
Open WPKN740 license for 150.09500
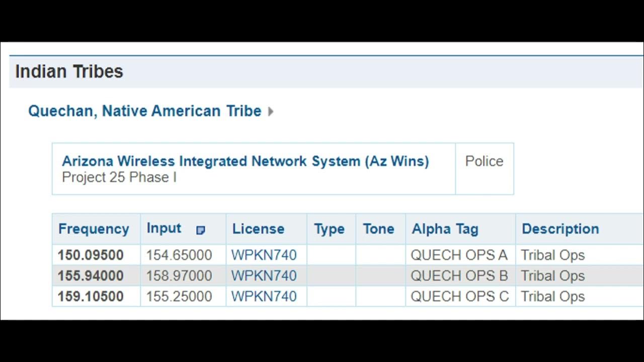tap(264, 255)
